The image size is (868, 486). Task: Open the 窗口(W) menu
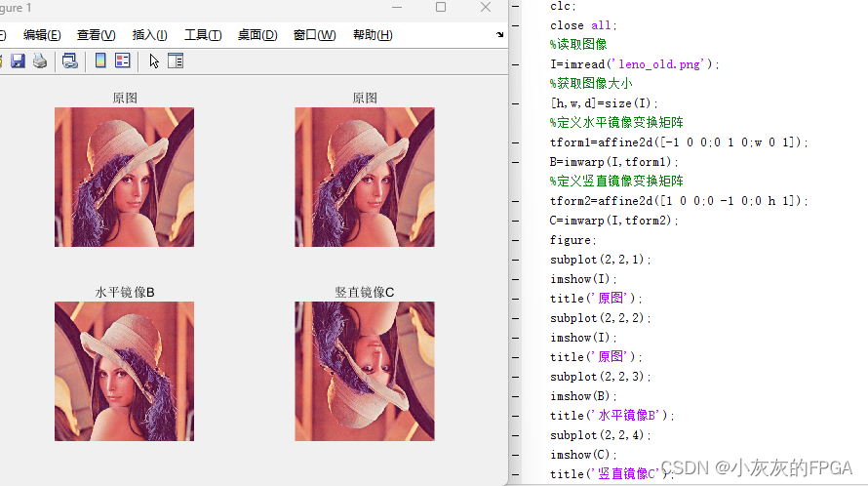(314, 35)
